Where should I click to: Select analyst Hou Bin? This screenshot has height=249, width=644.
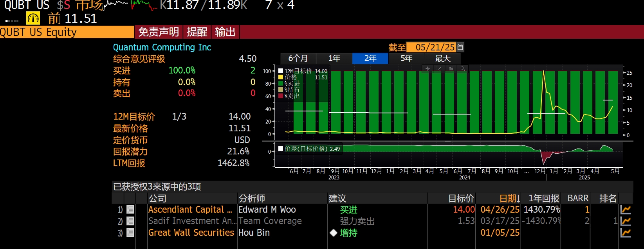point(254,233)
